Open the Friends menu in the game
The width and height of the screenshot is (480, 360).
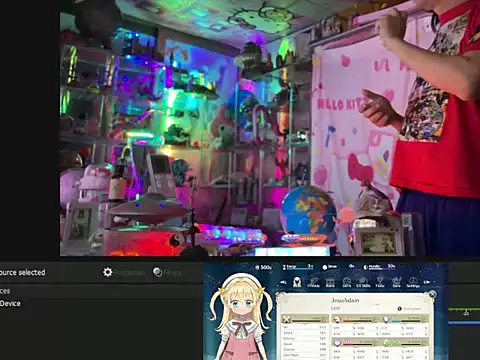314,283
